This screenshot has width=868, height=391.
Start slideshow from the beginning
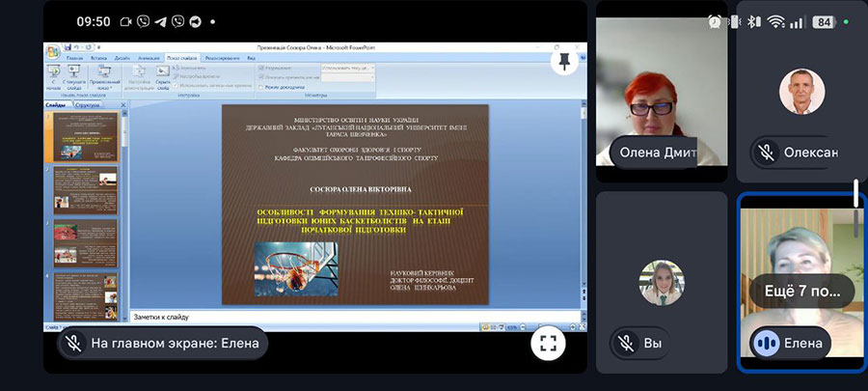[x=54, y=77]
